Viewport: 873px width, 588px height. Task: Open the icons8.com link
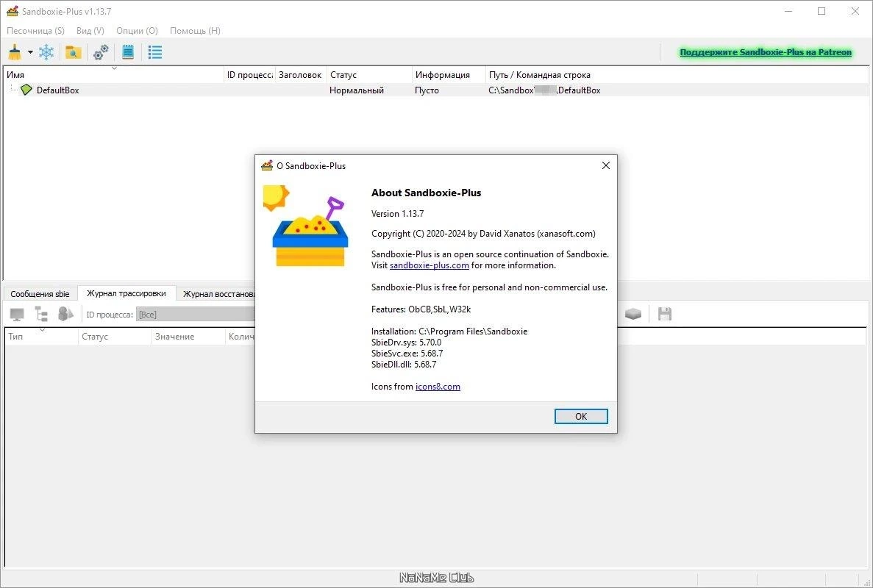(x=438, y=387)
